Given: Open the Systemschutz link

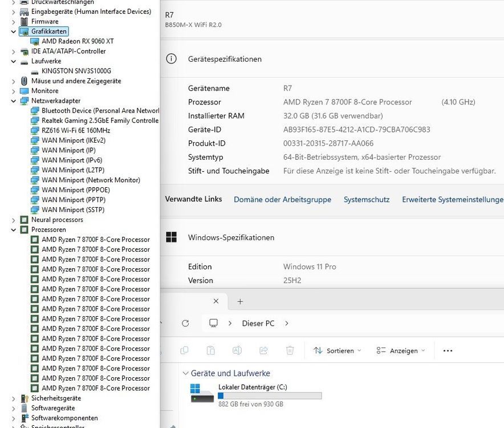Looking at the screenshot, I should [367, 199].
